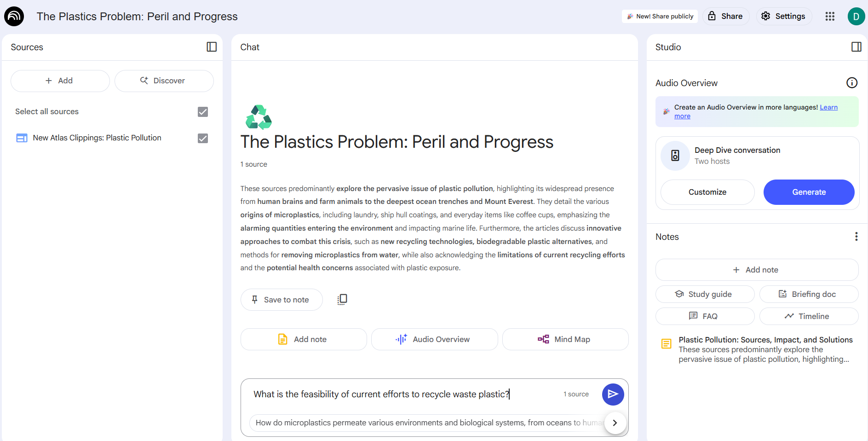Create a Study guide note
The image size is (868, 441).
[705, 294]
